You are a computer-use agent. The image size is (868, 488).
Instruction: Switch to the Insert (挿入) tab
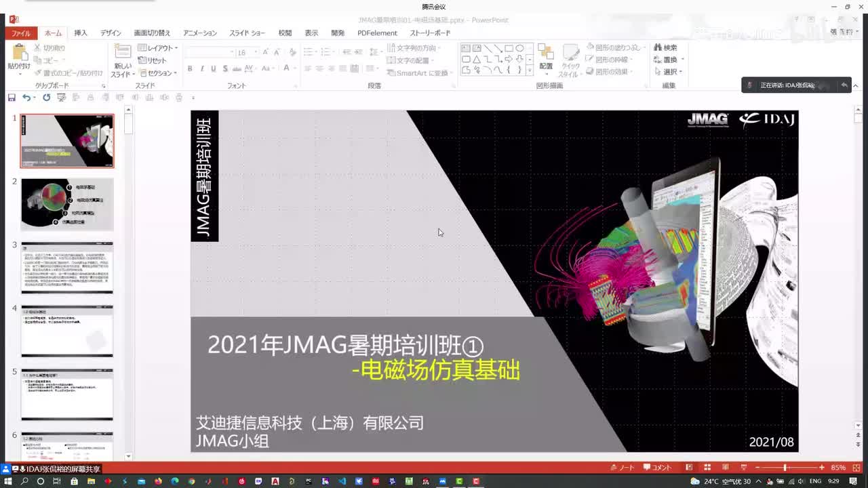(x=81, y=33)
